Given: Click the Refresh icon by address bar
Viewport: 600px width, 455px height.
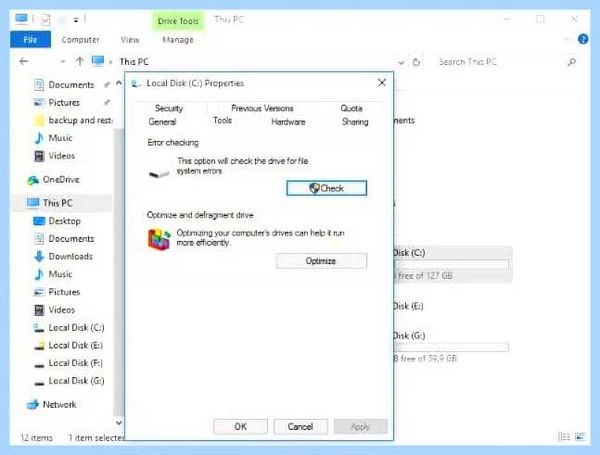Looking at the screenshot, I should tap(416, 62).
